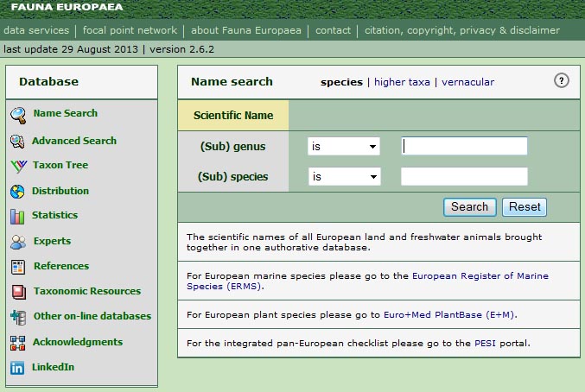Follow the Euro+Med PlantBase (E+M) link

[x=449, y=315]
